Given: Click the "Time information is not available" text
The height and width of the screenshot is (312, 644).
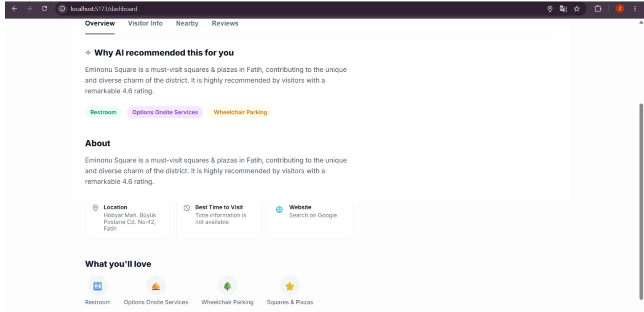Looking at the screenshot, I should click(x=221, y=218).
